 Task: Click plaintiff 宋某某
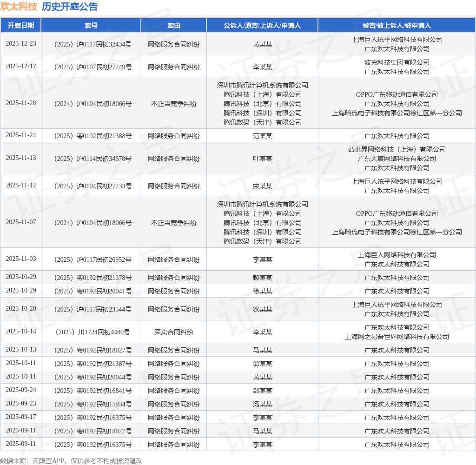(263, 186)
